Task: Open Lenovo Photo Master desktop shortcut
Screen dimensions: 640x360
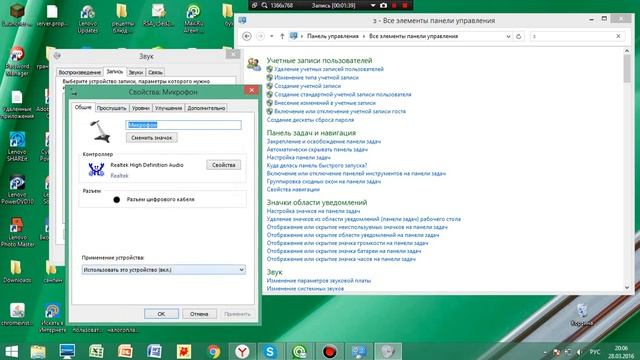Action: pyautogui.click(x=17, y=232)
